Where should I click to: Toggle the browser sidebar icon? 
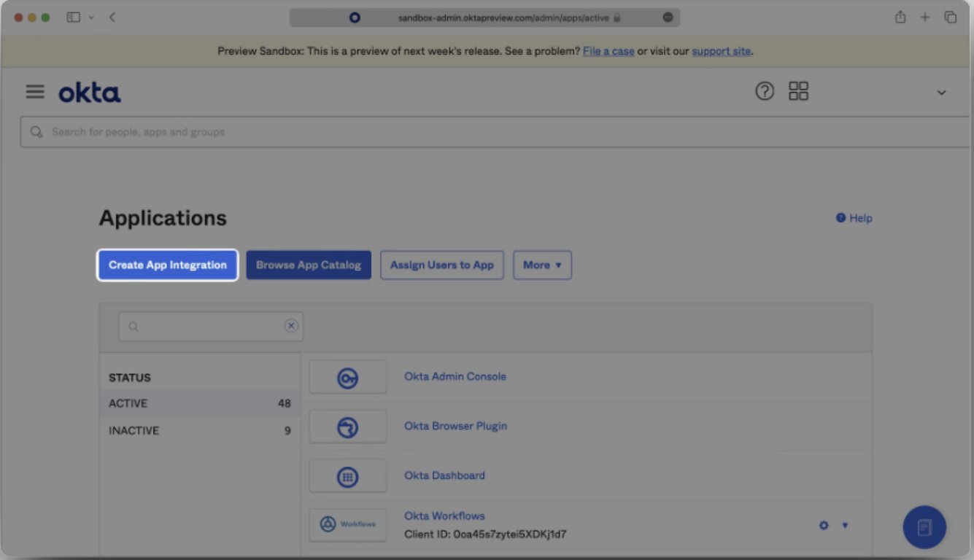tap(73, 17)
